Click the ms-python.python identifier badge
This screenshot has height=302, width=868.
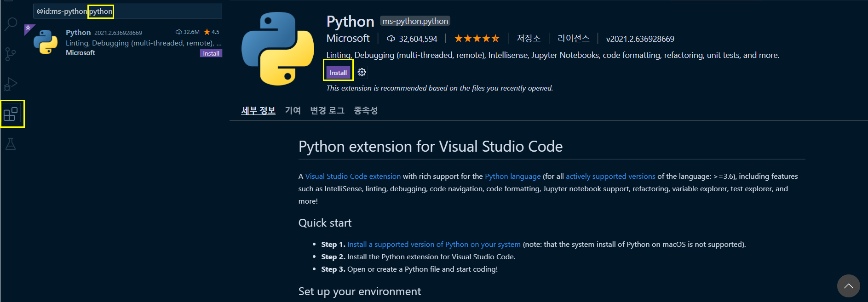point(415,21)
